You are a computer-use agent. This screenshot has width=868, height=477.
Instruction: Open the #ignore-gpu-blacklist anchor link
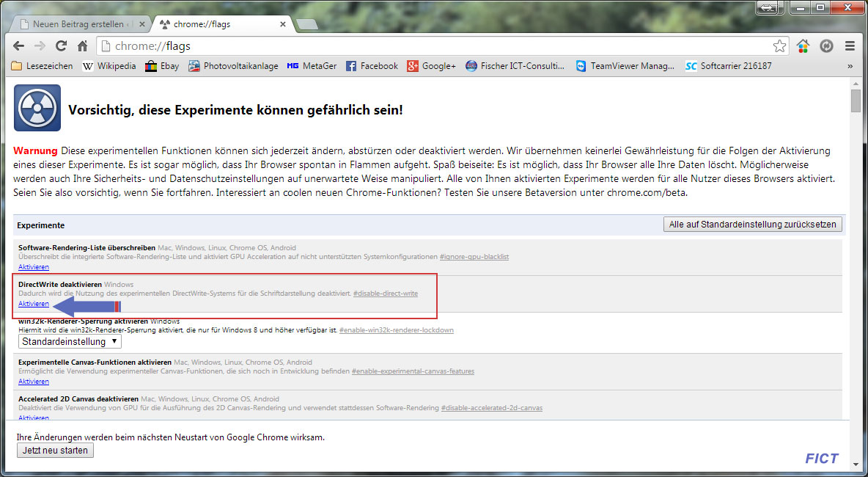click(x=474, y=257)
